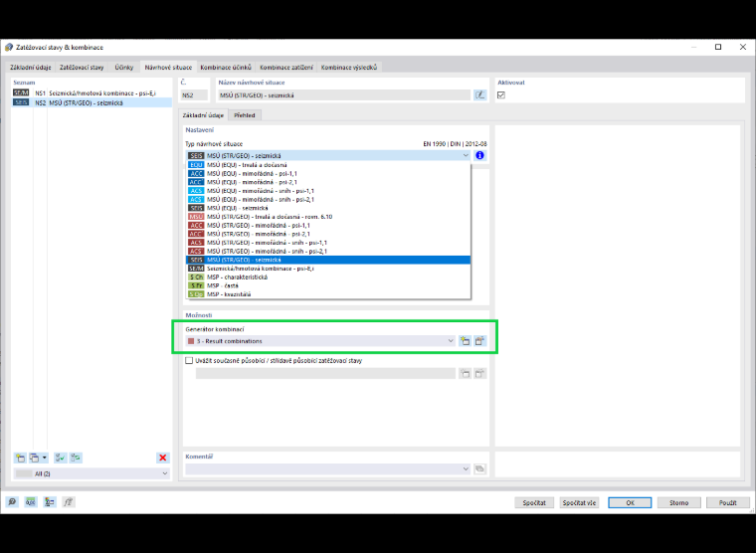Click the greyed edit icon under the checkbox row
The width and height of the screenshot is (756, 553).
click(479, 373)
